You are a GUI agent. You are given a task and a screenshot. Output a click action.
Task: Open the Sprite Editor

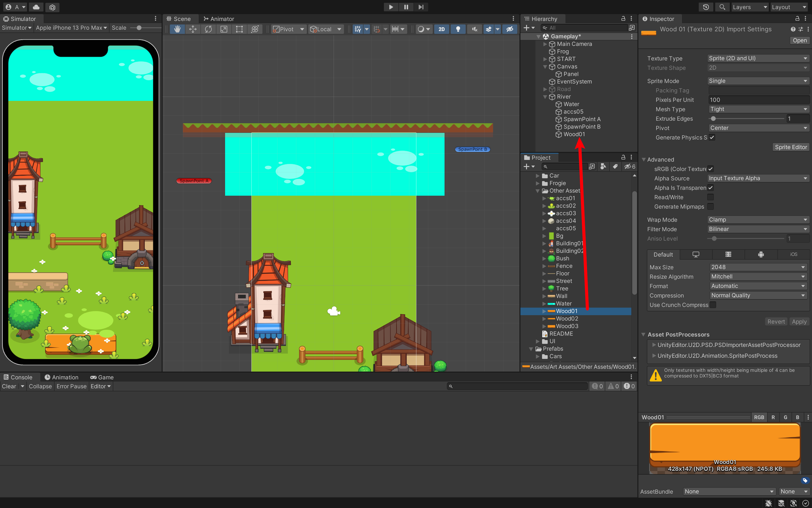coord(791,147)
